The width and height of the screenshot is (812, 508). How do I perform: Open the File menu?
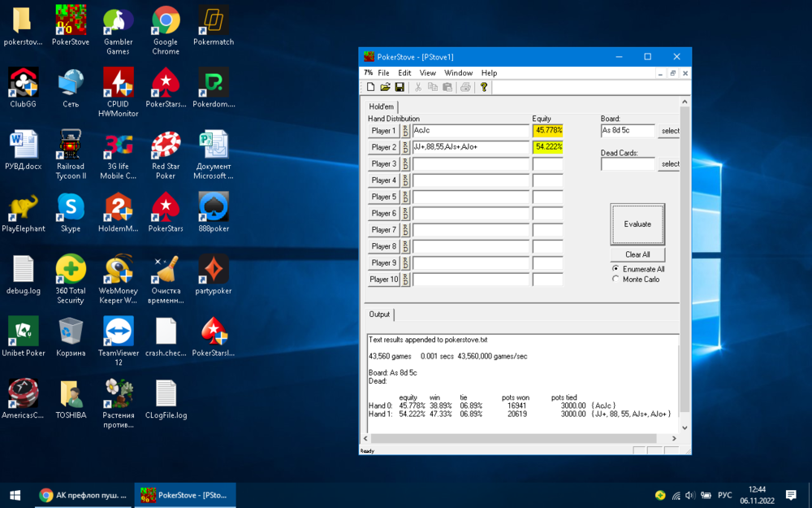point(383,73)
